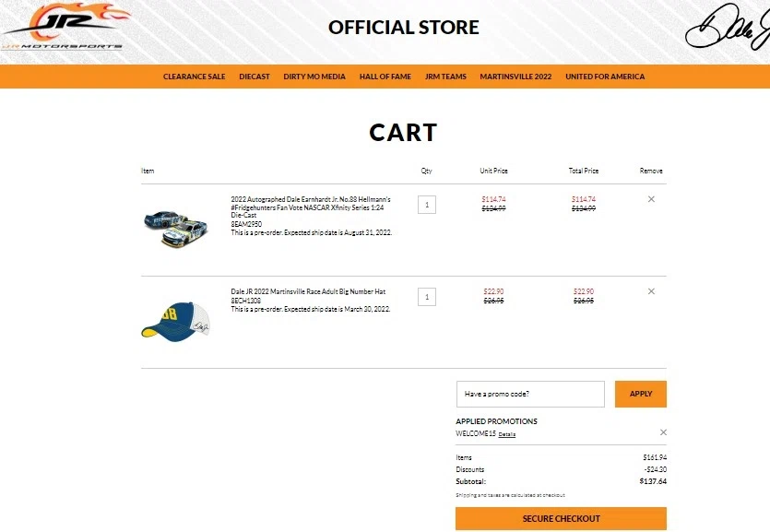Open the Hall of Fame menu
Screen dimensions: 770x532
[385, 77]
